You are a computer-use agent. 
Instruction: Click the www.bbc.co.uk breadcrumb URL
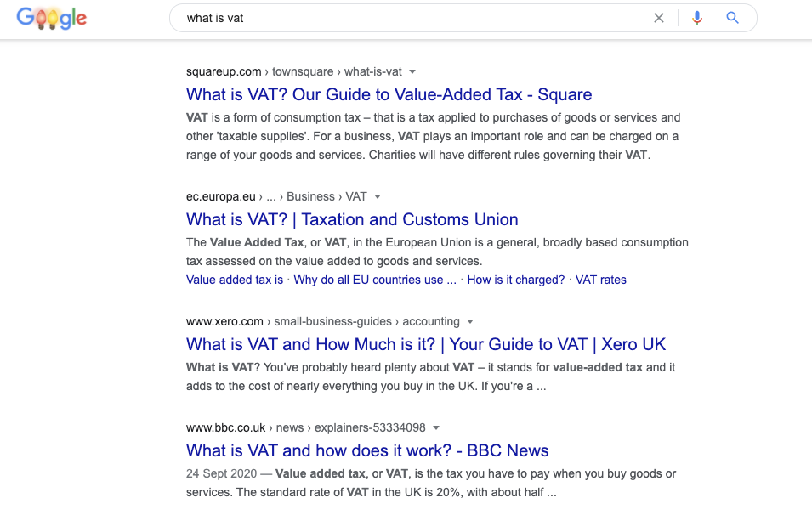(x=305, y=428)
